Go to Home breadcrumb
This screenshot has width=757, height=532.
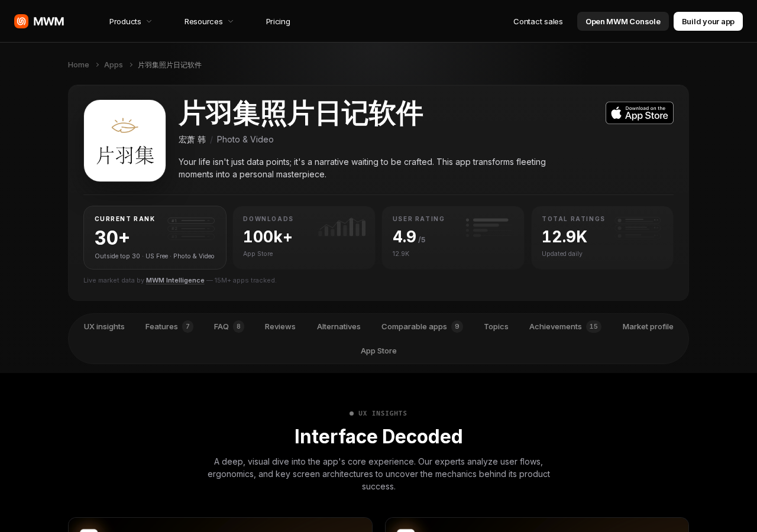(x=79, y=64)
